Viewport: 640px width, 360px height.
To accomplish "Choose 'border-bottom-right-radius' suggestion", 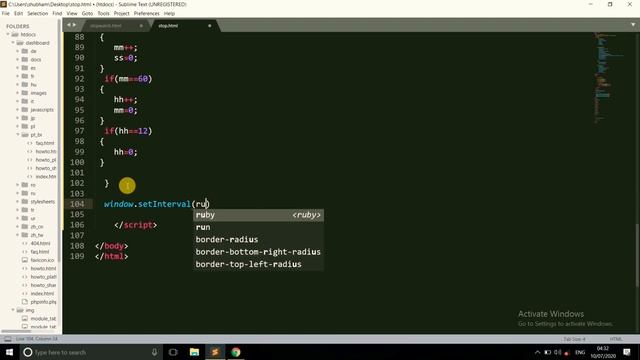I will [x=258, y=252].
